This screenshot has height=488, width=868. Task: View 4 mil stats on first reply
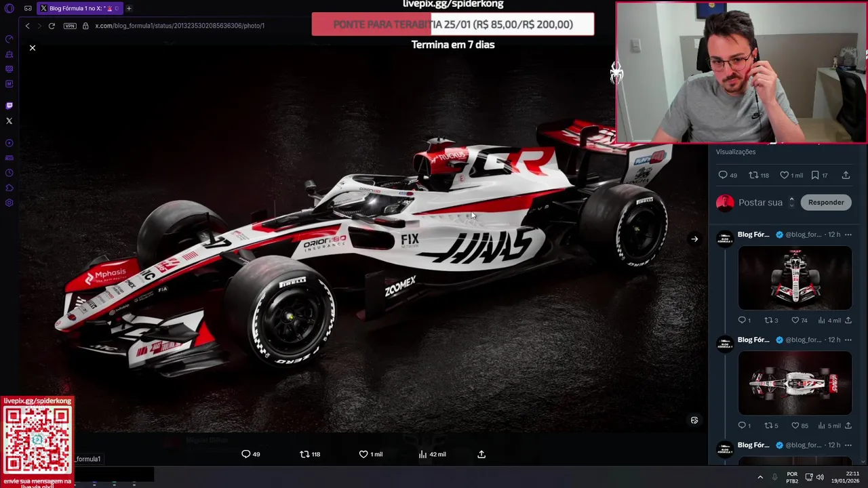coord(829,320)
